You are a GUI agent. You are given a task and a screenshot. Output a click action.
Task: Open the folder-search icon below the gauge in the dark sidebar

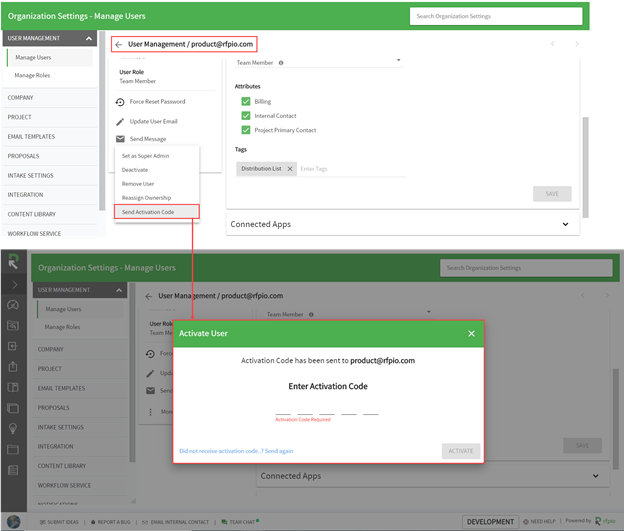point(13,326)
